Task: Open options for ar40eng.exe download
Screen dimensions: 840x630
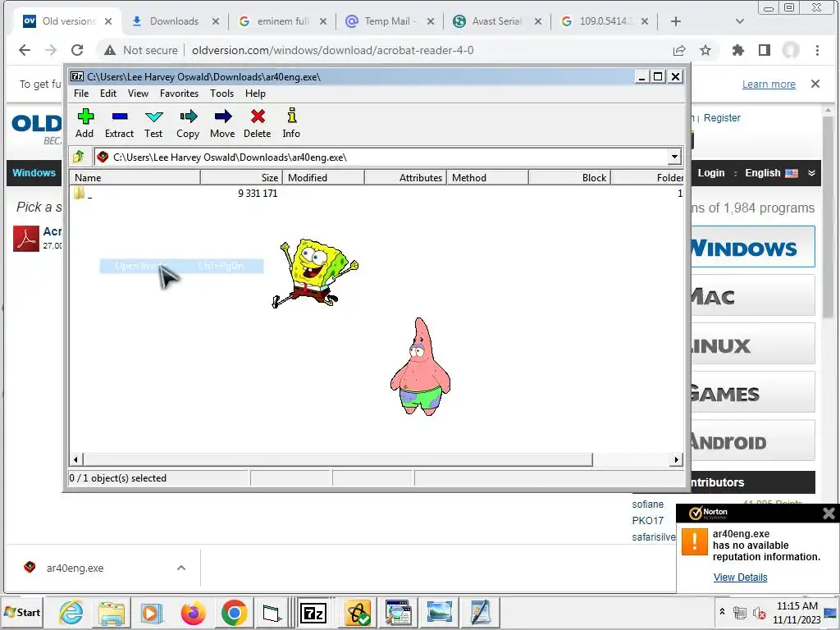Action: click(181, 568)
